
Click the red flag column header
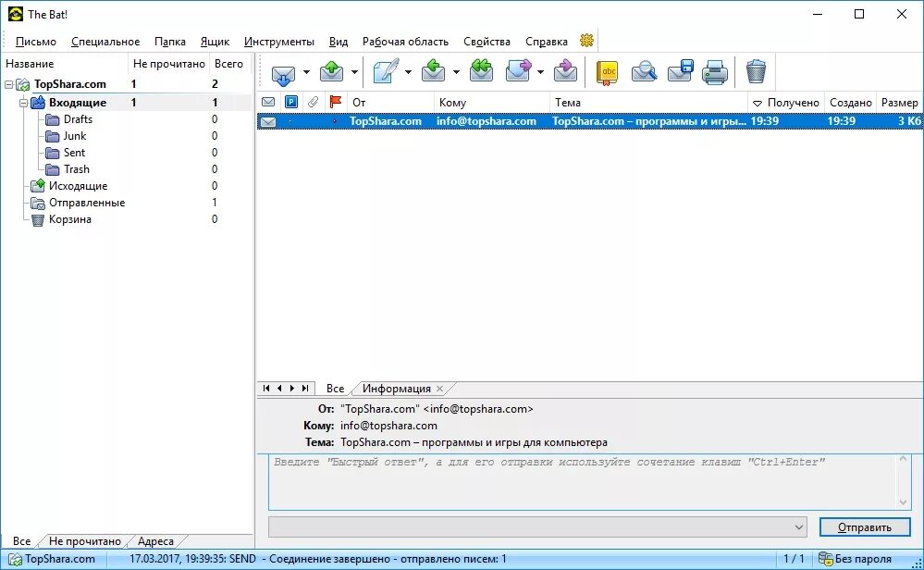(x=336, y=102)
